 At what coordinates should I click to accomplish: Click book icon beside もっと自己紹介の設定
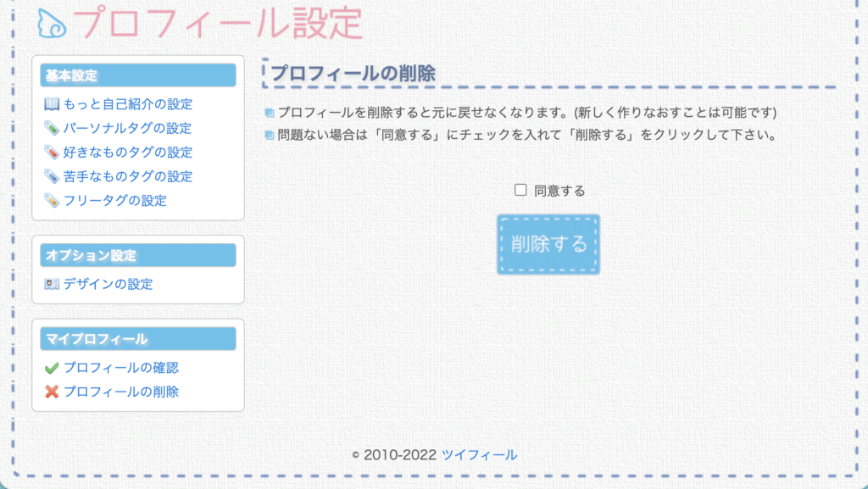(x=52, y=104)
